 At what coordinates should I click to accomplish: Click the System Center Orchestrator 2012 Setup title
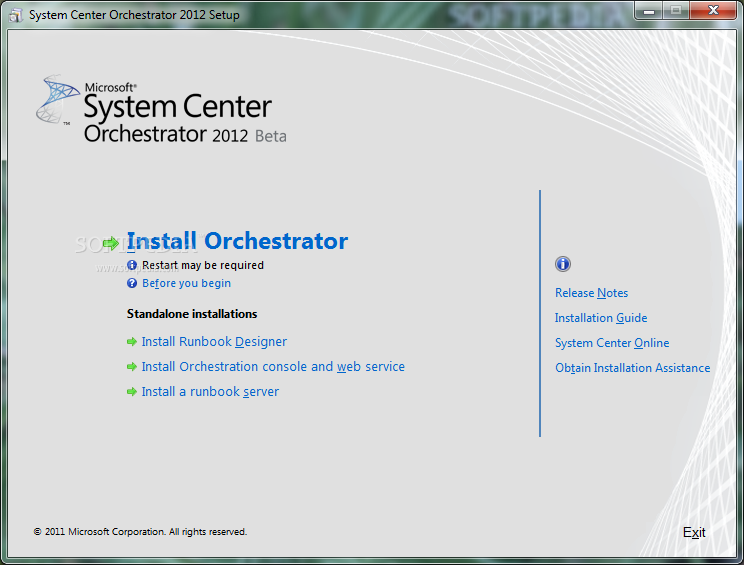(134, 15)
